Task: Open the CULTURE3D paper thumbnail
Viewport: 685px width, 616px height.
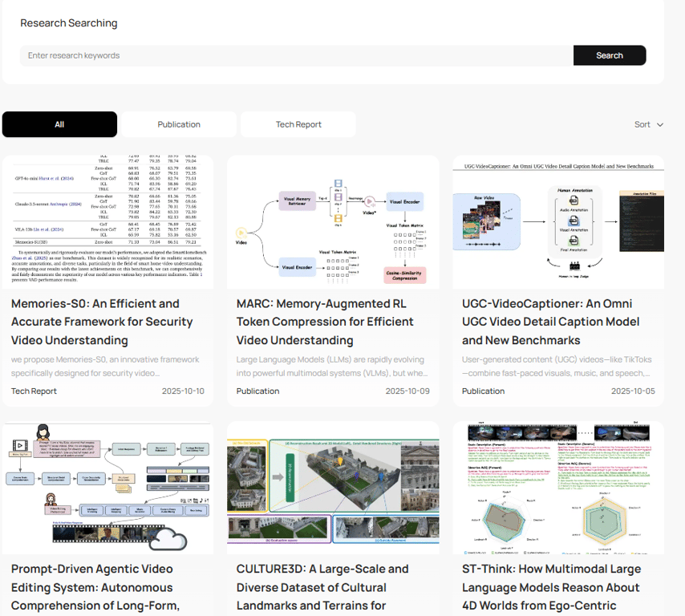Action: click(333, 488)
